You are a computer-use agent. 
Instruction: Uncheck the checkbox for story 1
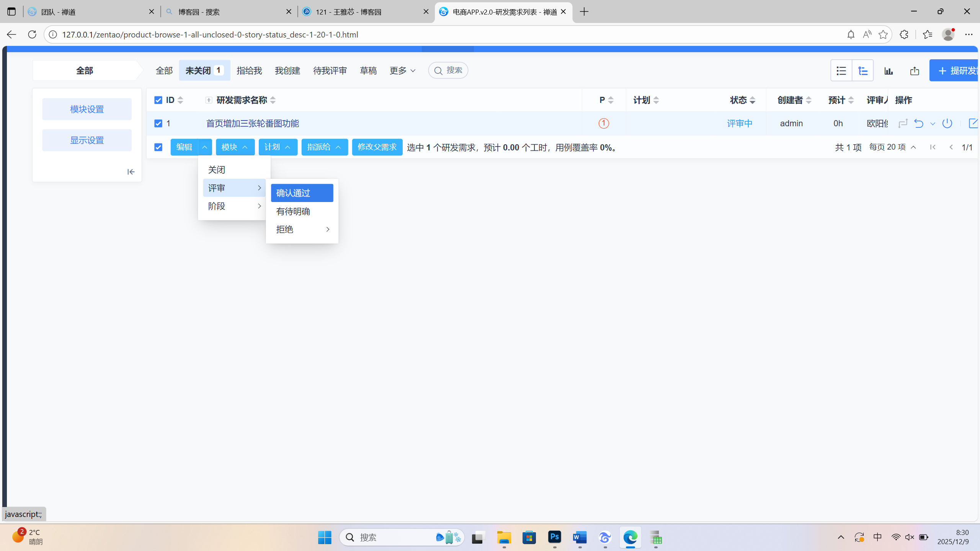tap(158, 124)
